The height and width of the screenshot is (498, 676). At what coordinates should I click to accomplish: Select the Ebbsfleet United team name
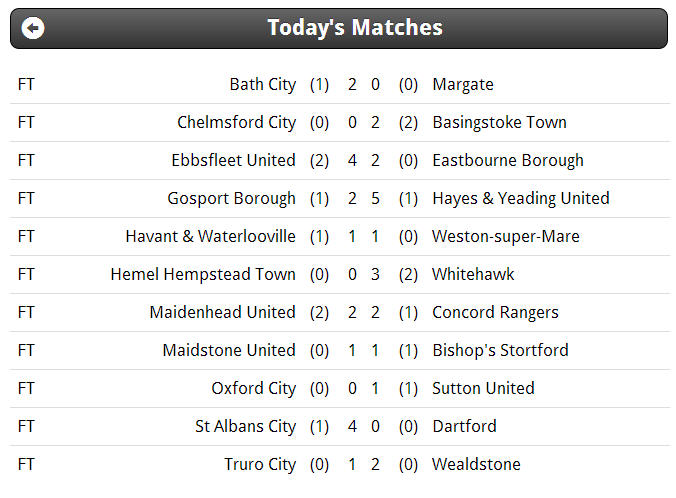(x=234, y=160)
